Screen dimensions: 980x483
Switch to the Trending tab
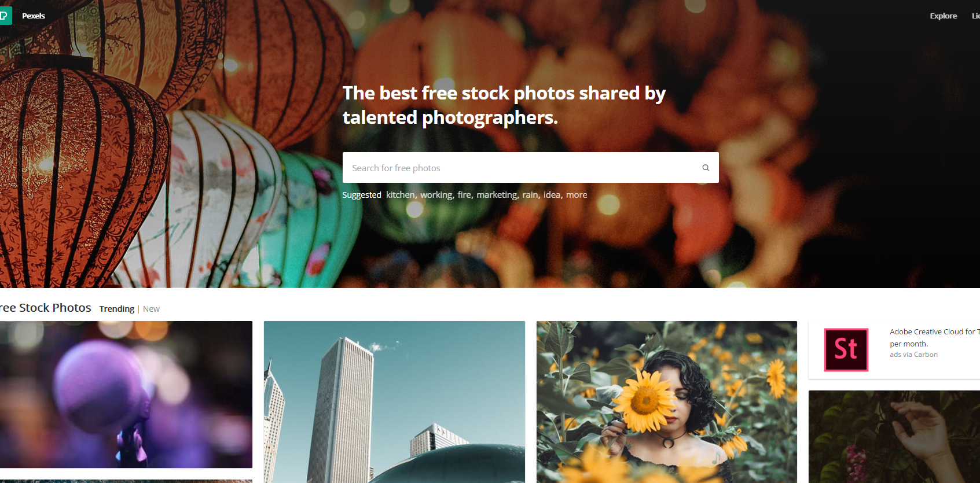[x=116, y=309]
